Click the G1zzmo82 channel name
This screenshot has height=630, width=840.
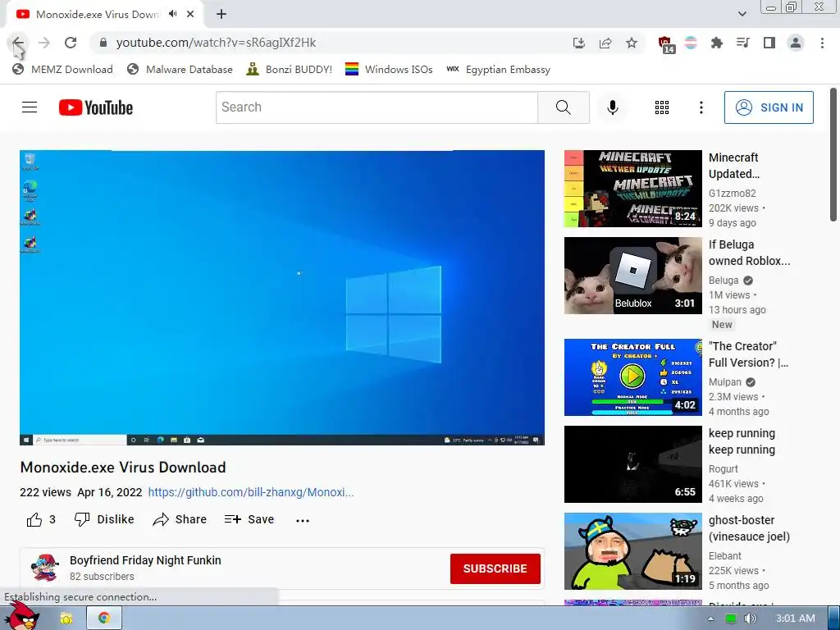pyautogui.click(x=732, y=194)
